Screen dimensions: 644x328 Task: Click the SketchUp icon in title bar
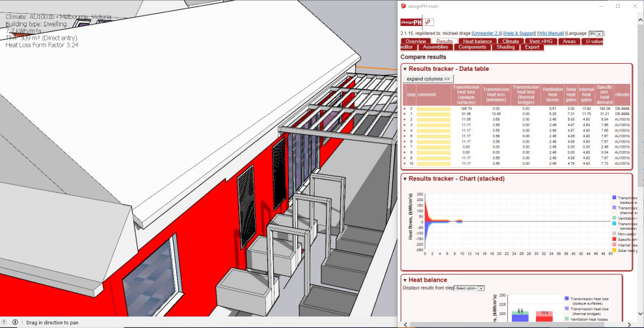click(404, 6)
